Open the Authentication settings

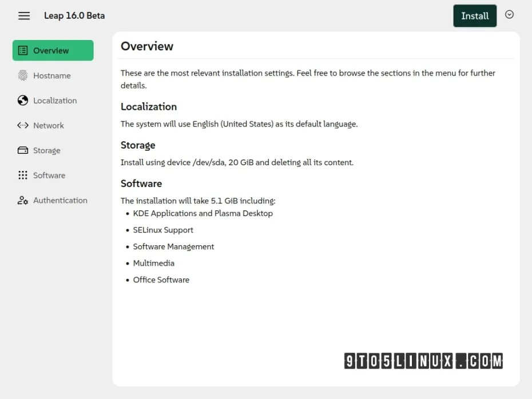(60, 200)
